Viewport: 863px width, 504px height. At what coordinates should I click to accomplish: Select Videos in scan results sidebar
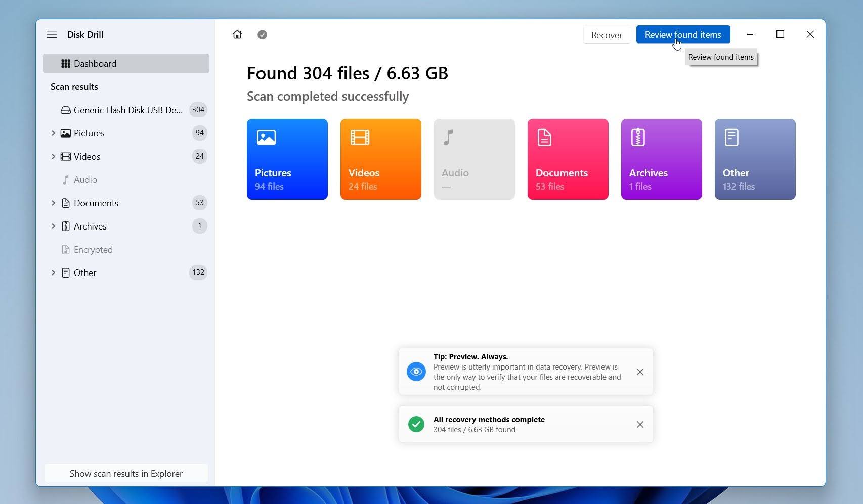click(x=126, y=156)
